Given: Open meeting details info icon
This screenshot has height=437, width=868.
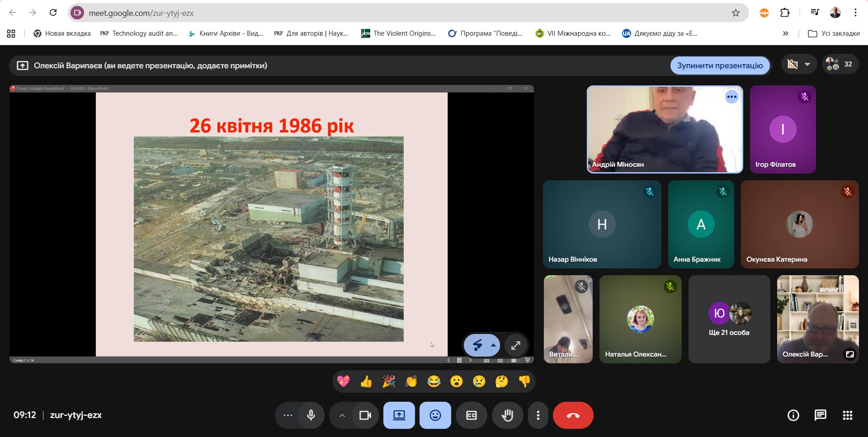Looking at the screenshot, I should [x=793, y=415].
